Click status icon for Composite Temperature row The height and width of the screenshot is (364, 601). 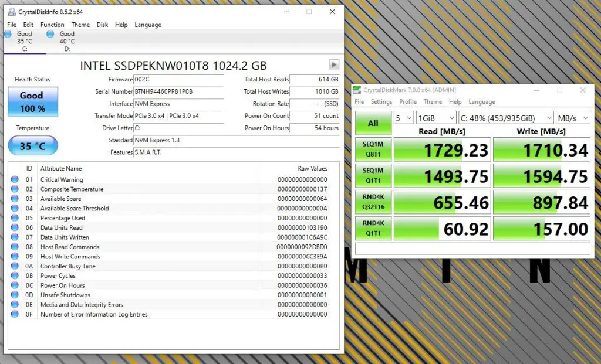[15, 189]
